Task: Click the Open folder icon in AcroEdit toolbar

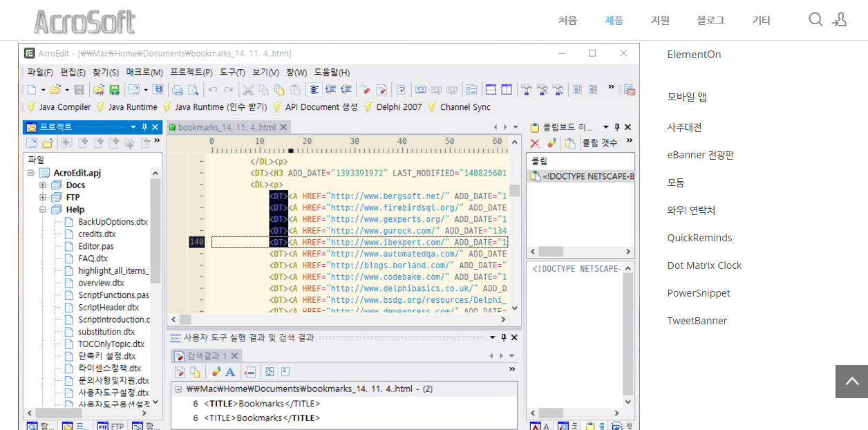Action: click(x=55, y=90)
